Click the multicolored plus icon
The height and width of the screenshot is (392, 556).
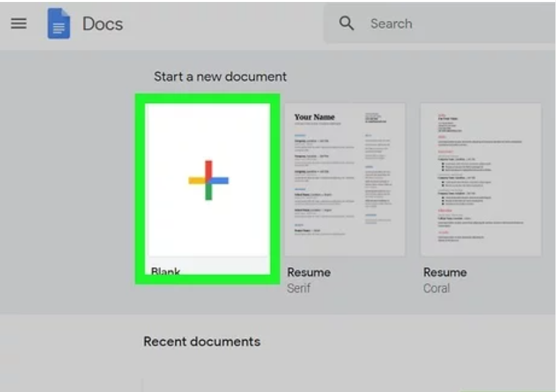pos(208,180)
